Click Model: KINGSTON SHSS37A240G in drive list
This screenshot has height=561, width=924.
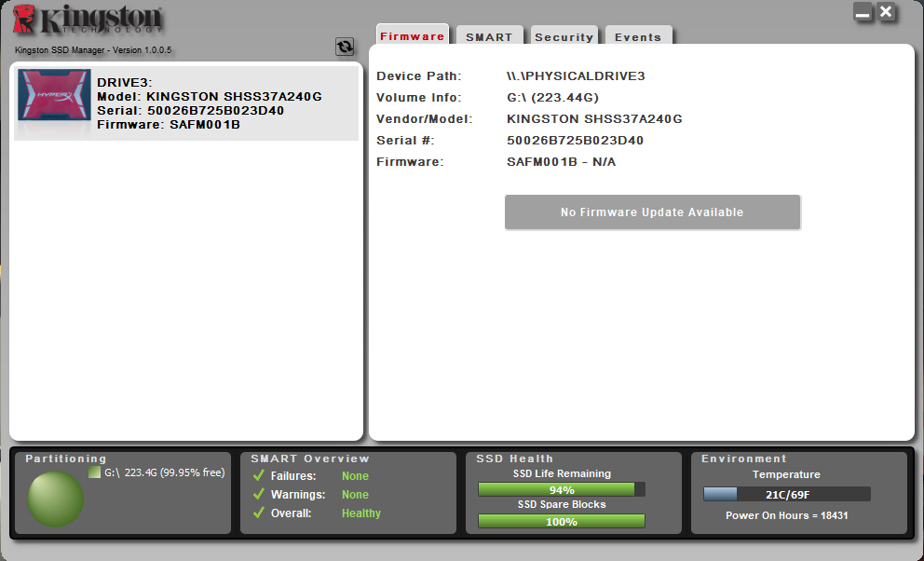[210, 97]
